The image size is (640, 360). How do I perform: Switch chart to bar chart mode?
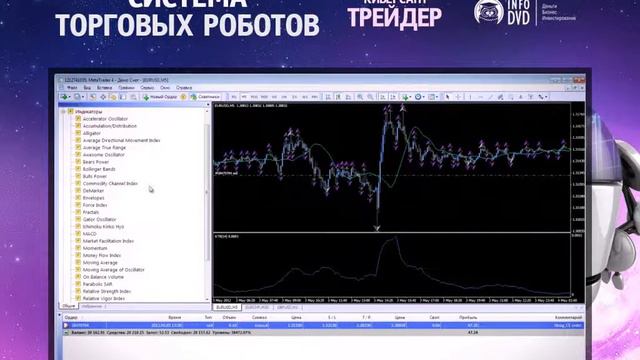pos(328,97)
